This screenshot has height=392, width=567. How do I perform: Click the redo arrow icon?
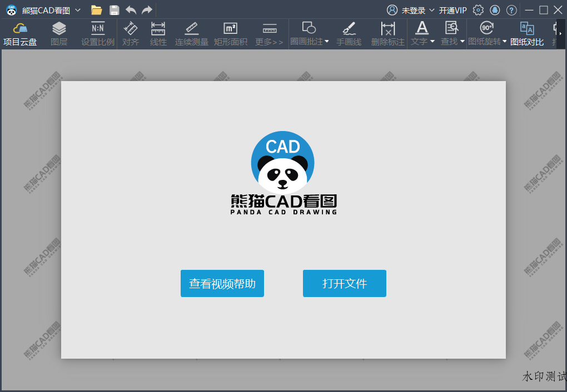[x=147, y=10]
